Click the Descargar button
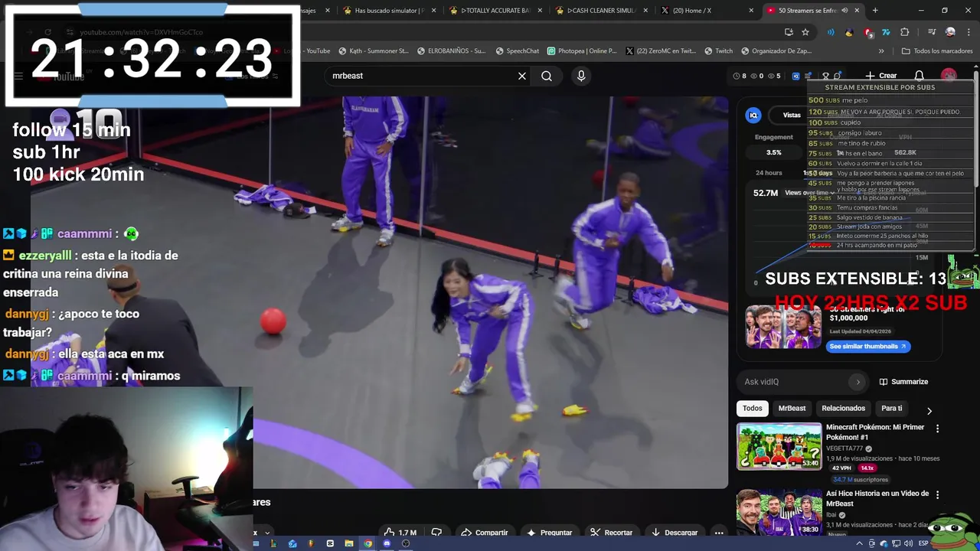 (675, 533)
